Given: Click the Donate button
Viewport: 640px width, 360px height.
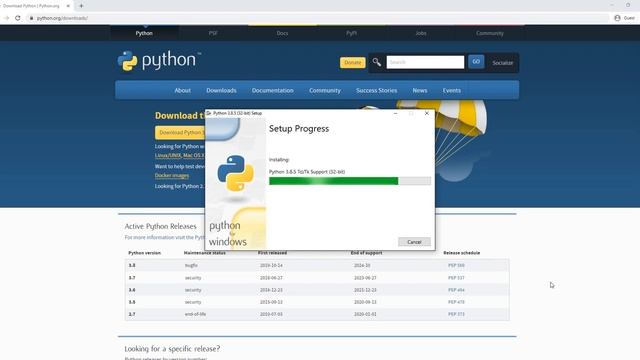Looking at the screenshot, I should coord(352,62).
